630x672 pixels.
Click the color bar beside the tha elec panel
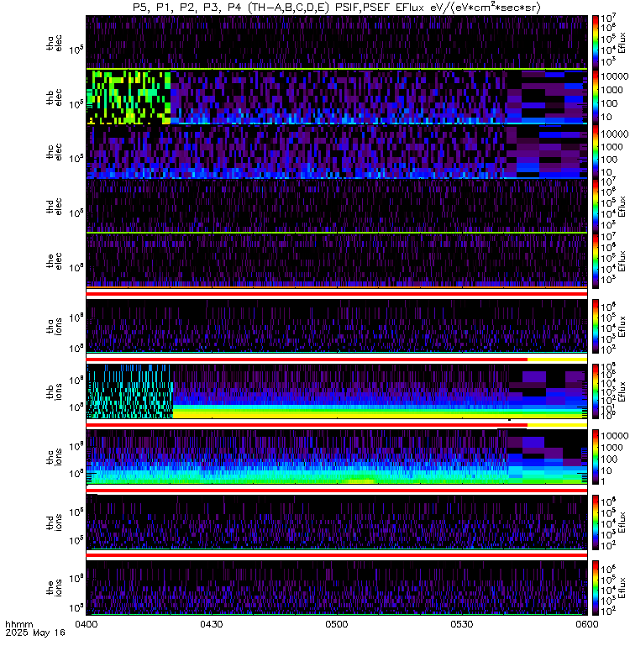pyautogui.click(x=596, y=43)
